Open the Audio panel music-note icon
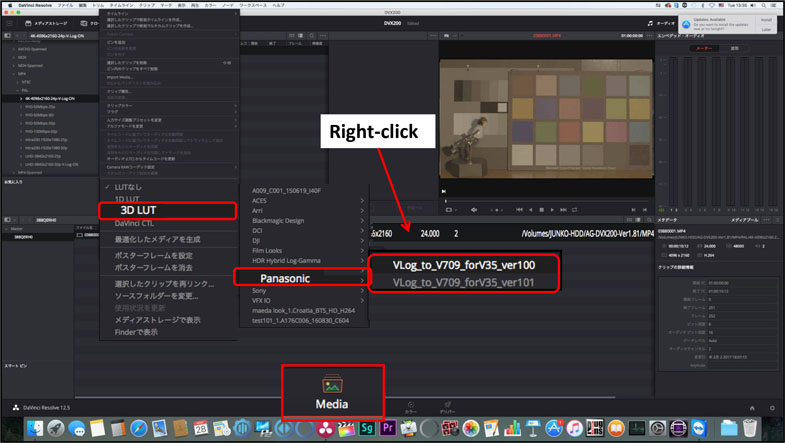Image resolution: width=785 pixels, height=443 pixels. coord(650,24)
